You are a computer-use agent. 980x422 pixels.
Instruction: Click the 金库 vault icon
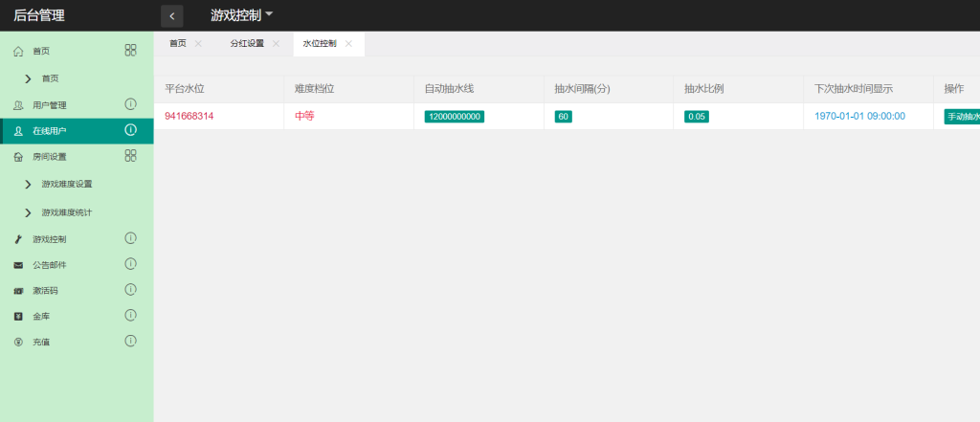tap(18, 316)
